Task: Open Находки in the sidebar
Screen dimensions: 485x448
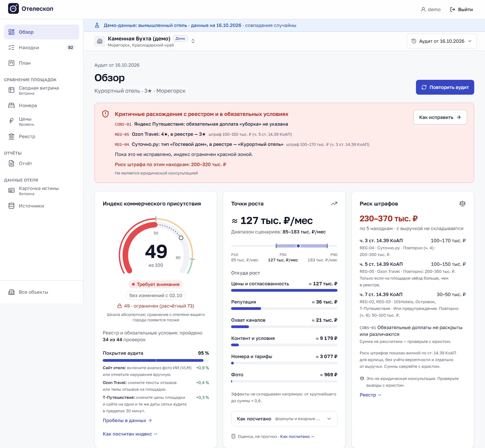Action: pos(41,47)
